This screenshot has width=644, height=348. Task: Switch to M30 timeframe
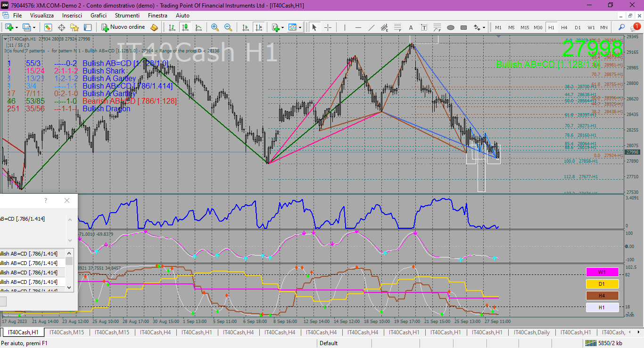(538, 27)
